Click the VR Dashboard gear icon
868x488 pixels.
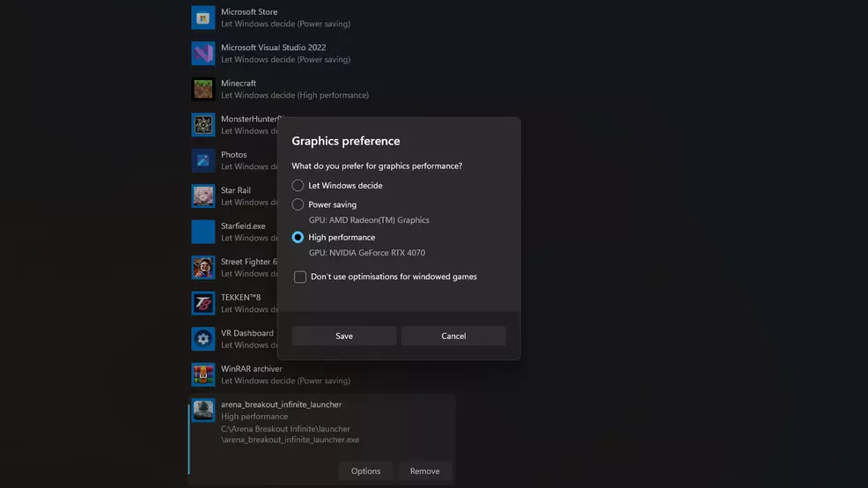pyautogui.click(x=203, y=339)
